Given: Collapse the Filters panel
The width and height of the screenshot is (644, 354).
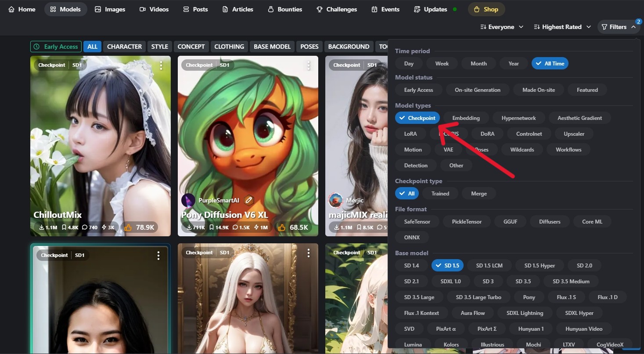Looking at the screenshot, I should (x=618, y=27).
